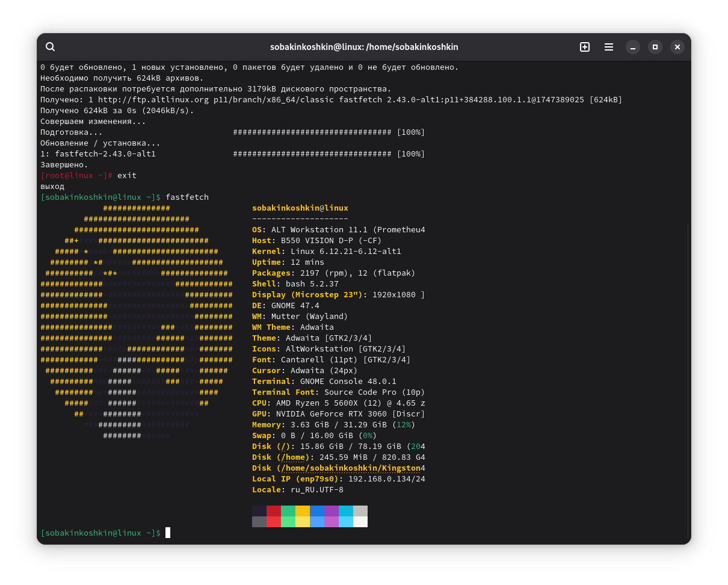Screen dimensions: 728x585
Task: Select the upper-row green color block
Action: point(288,511)
